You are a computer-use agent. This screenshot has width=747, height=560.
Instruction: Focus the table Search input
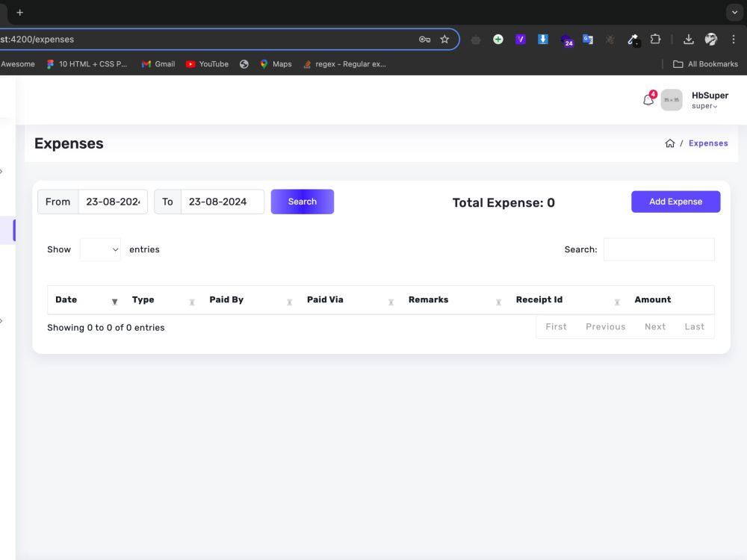click(659, 249)
